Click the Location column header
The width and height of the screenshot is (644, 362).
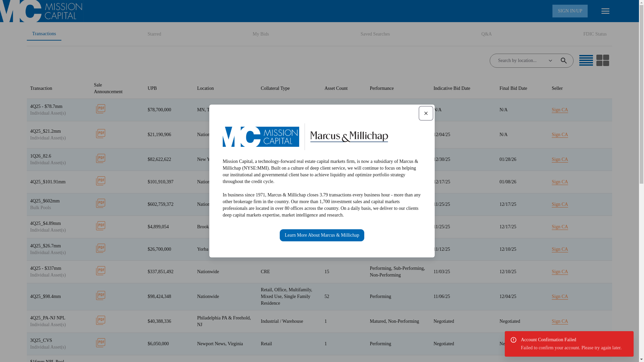point(205,88)
